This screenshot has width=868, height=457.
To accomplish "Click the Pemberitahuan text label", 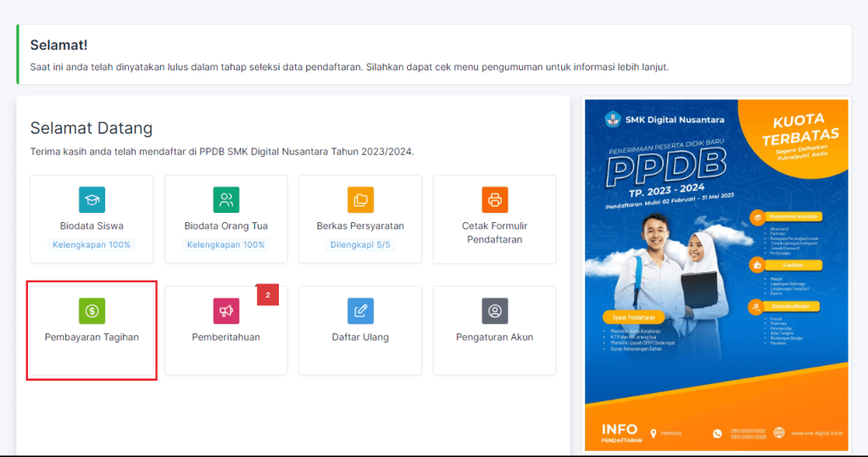I will [x=225, y=337].
